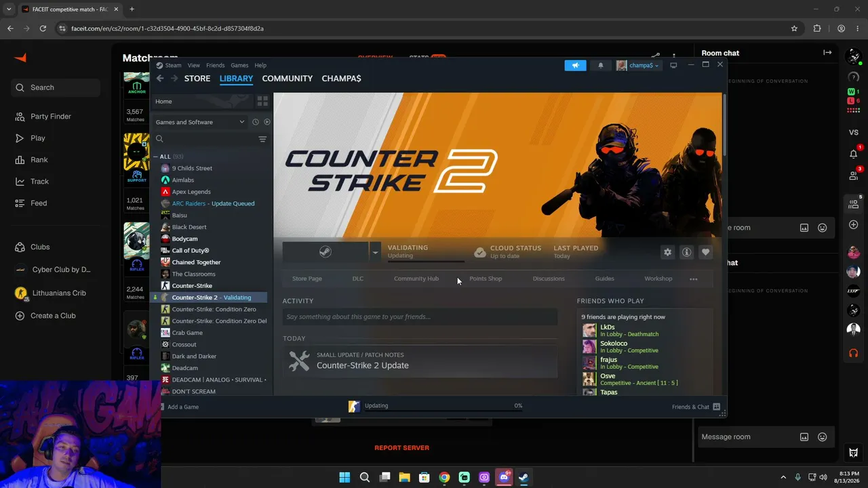Open the Counter-Strike 2 Update patch notes

(x=420, y=361)
